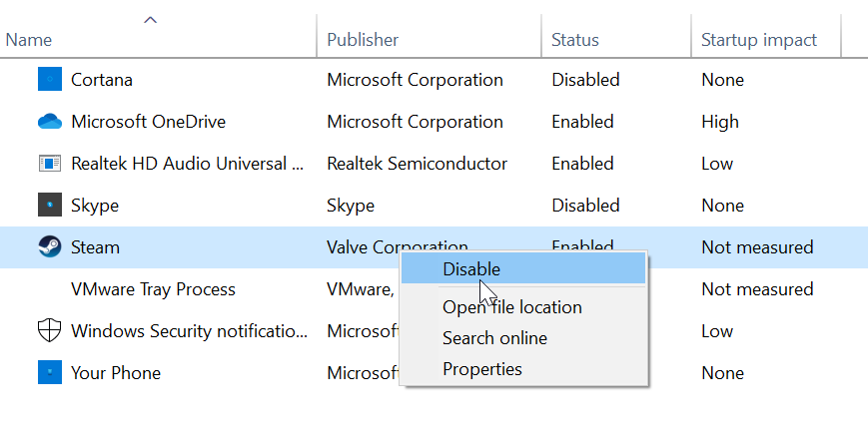Sort by the Name column header
This screenshot has width=868, height=445.
coord(29,40)
